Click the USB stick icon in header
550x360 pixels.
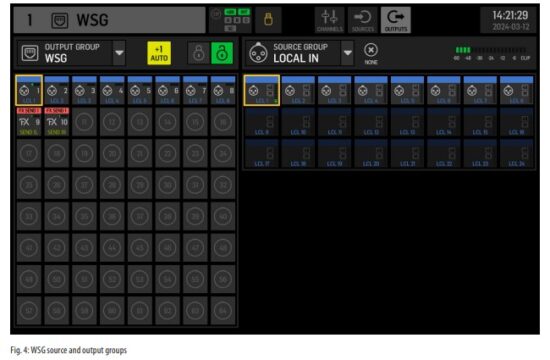pyautogui.click(x=268, y=20)
